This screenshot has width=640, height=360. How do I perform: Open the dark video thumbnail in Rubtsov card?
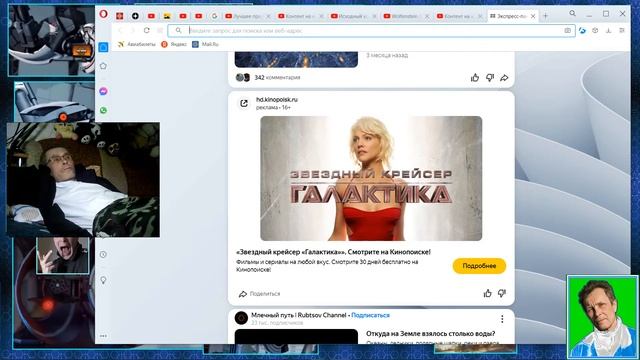point(296,336)
